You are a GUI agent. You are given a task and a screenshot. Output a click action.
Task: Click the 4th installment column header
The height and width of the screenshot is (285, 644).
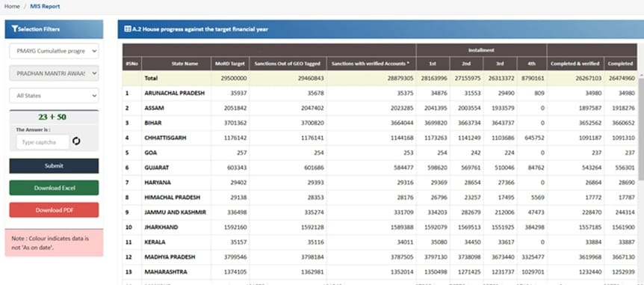pos(531,64)
